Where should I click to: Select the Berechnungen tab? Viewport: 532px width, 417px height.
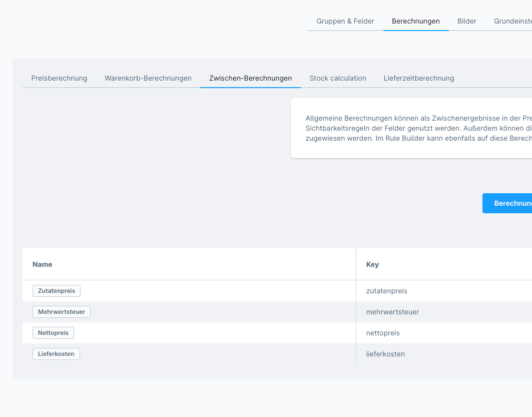(415, 21)
